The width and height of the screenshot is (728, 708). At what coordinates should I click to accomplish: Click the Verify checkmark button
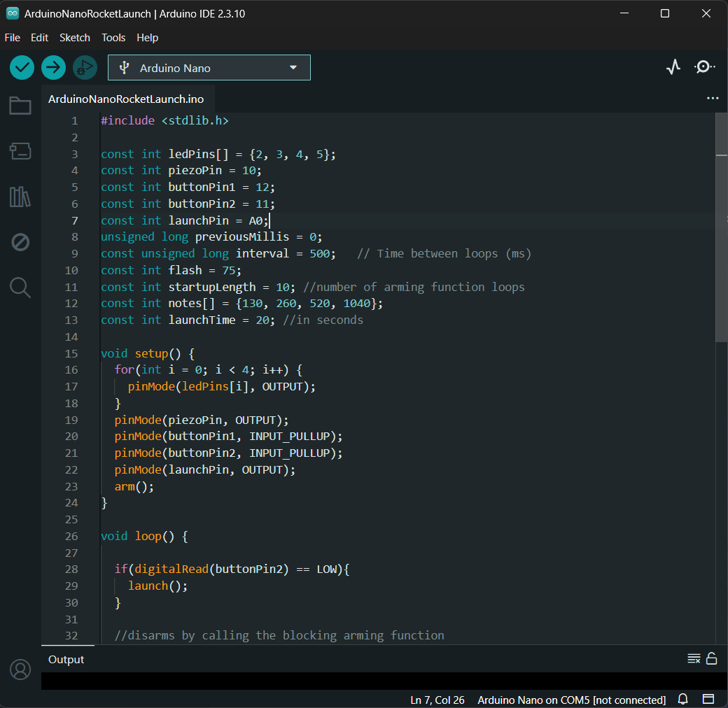[22, 68]
